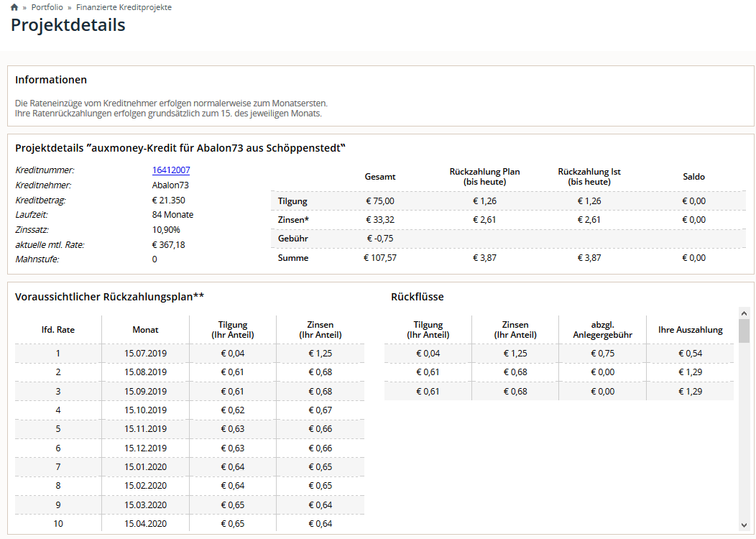Image resolution: width=756 pixels, height=539 pixels.
Task: Click the Mahnstufe value 0
Action: [x=155, y=259]
